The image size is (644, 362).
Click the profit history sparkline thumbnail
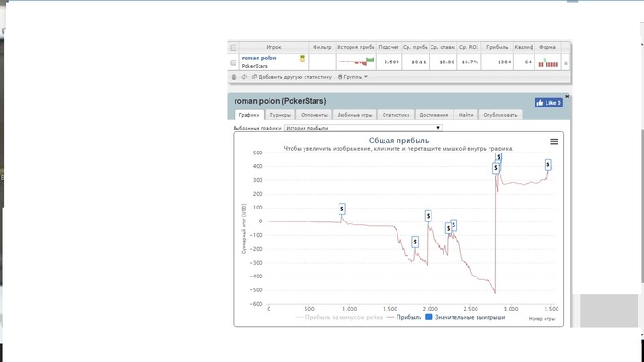(356, 62)
